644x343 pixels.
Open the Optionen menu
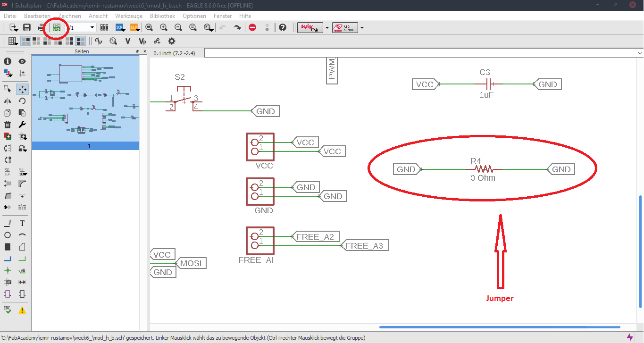coord(194,16)
